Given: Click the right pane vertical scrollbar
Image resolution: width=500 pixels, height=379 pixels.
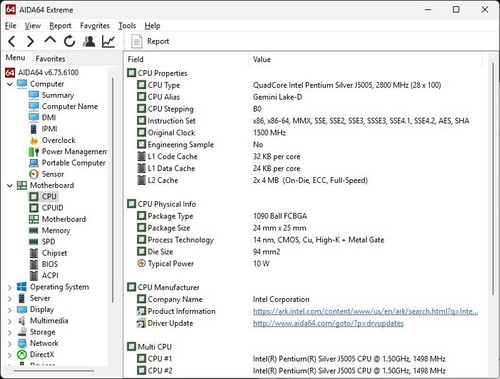Looking at the screenshot, I should click(493, 178).
